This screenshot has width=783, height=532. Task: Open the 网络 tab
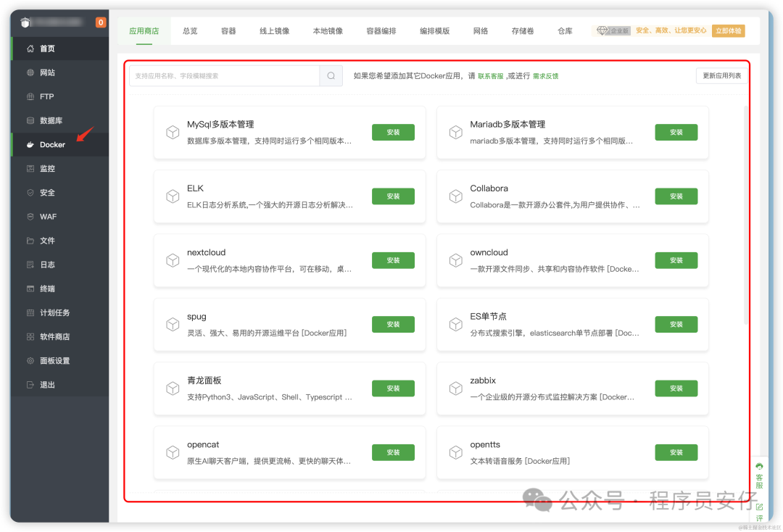[481, 31]
